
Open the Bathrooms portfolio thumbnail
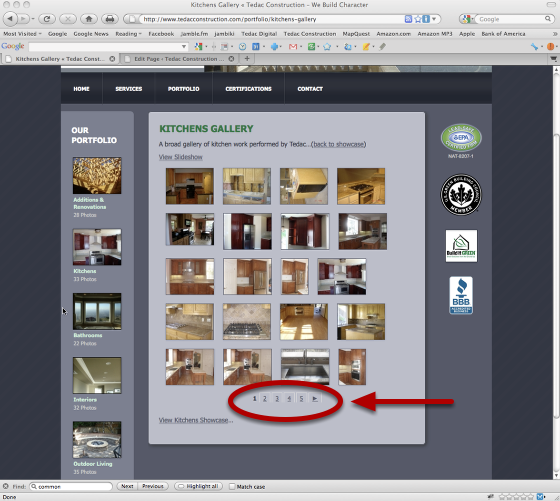point(97,311)
